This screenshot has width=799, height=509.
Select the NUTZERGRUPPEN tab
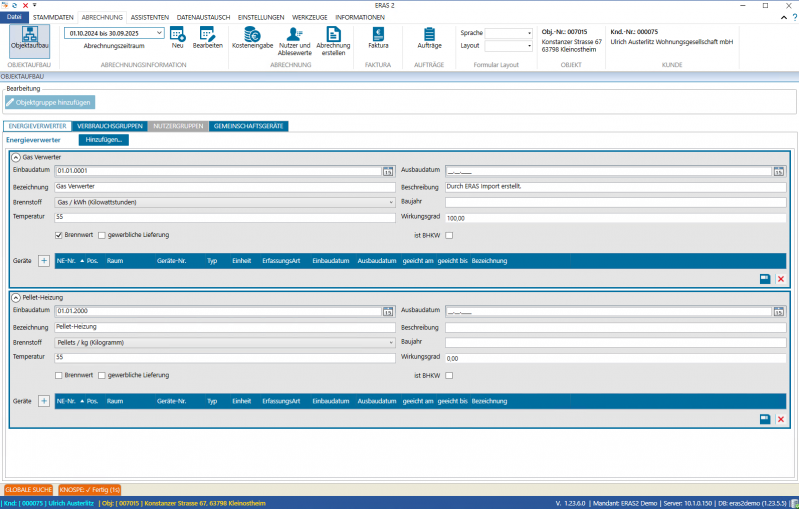(x=178, y=126)
